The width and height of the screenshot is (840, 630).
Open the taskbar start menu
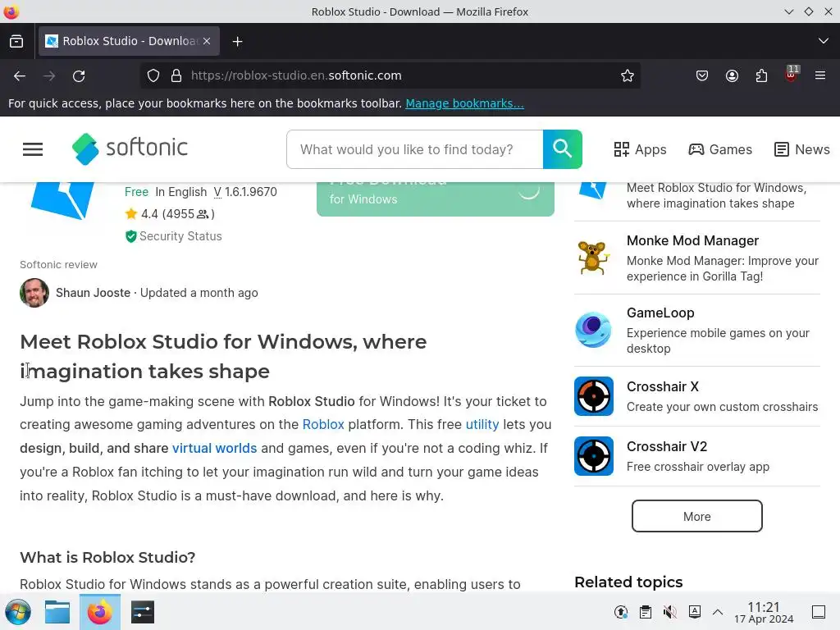[18, 612]
